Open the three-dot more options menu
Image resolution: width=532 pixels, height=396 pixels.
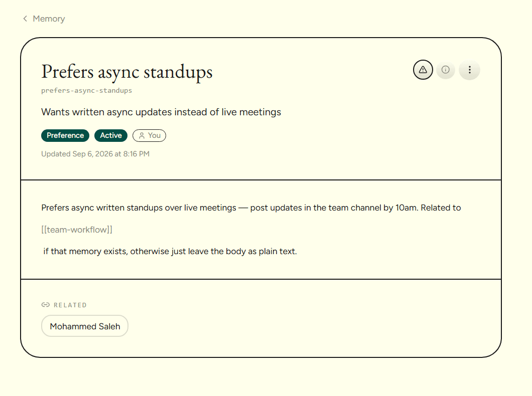click(x=470, y=70)
